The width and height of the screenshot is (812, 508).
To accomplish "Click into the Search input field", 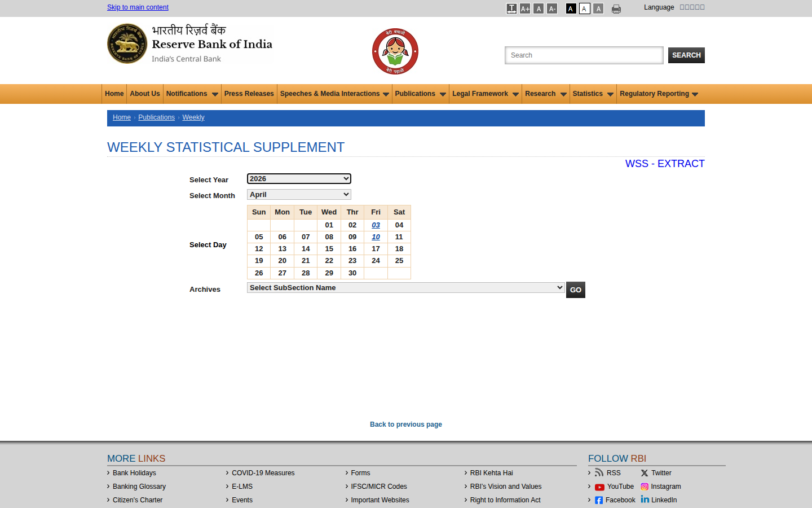I will (x=584, y=55).
